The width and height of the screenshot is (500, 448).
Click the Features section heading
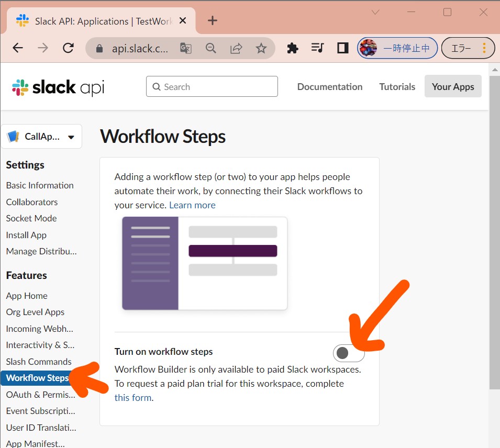pyautogui.click(x=27, y=275)
